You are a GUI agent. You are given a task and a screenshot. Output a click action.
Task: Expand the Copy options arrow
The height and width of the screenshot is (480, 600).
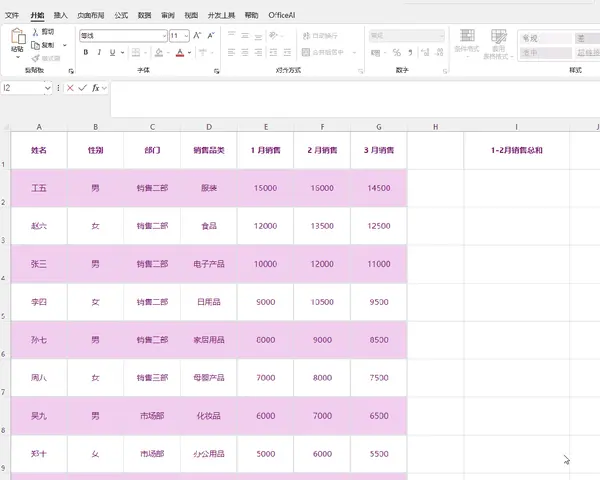[65, 45]
